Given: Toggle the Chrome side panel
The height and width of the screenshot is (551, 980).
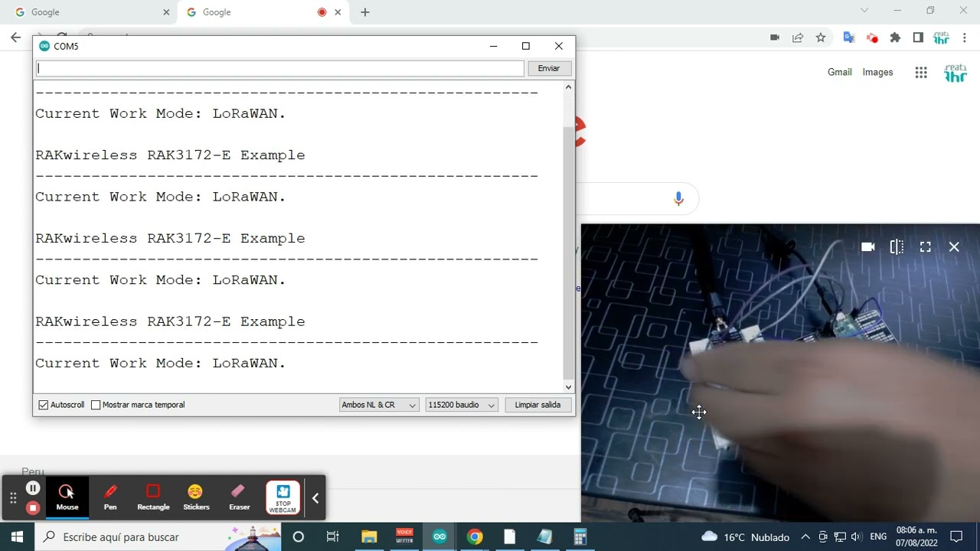Looking at the screenshot, I should pos(918,37).
